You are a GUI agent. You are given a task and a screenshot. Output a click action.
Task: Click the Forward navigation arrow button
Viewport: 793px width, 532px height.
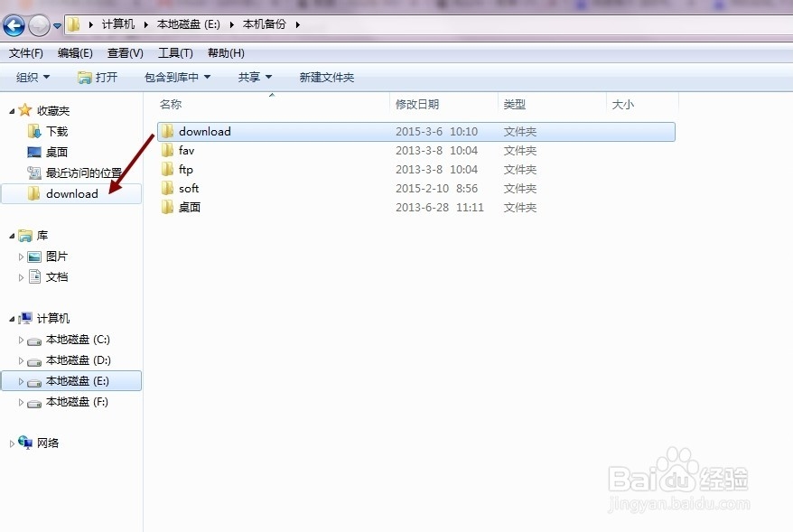39,25
